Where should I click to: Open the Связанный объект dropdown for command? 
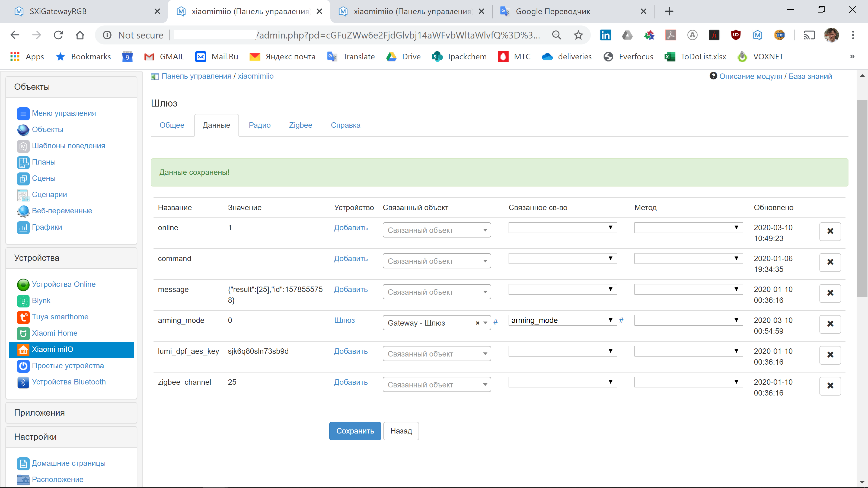pyautogui.click(x=437, y=261)
